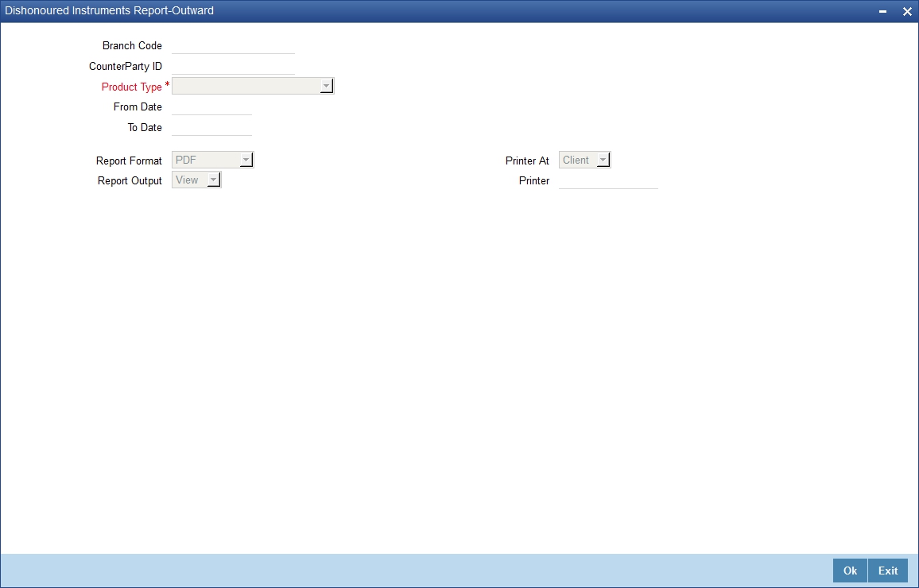Click the Report Output label
919x588 pixels.
point(130,181)
